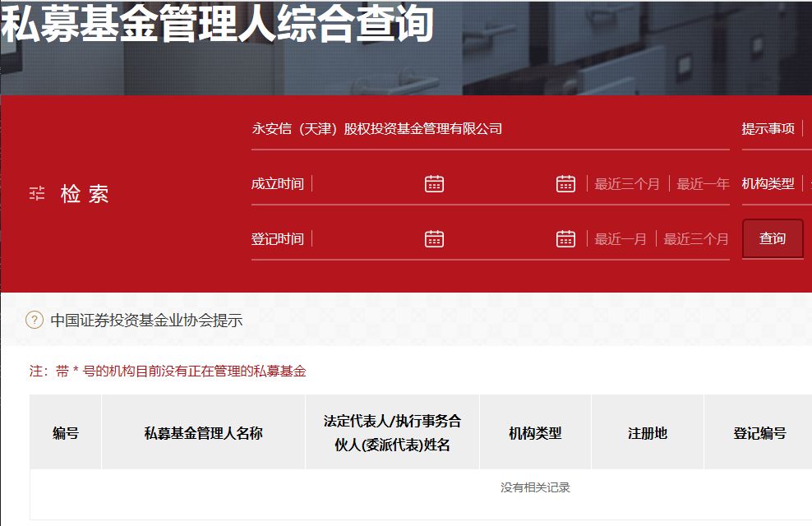812x526 pixels.
Task: Click the 法定代表人/执行事务合伙人 column header
Action: point(393,433)
